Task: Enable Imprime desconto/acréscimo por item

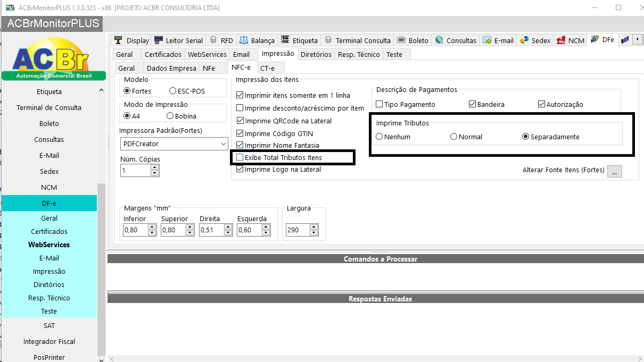Action: (240, 108)
